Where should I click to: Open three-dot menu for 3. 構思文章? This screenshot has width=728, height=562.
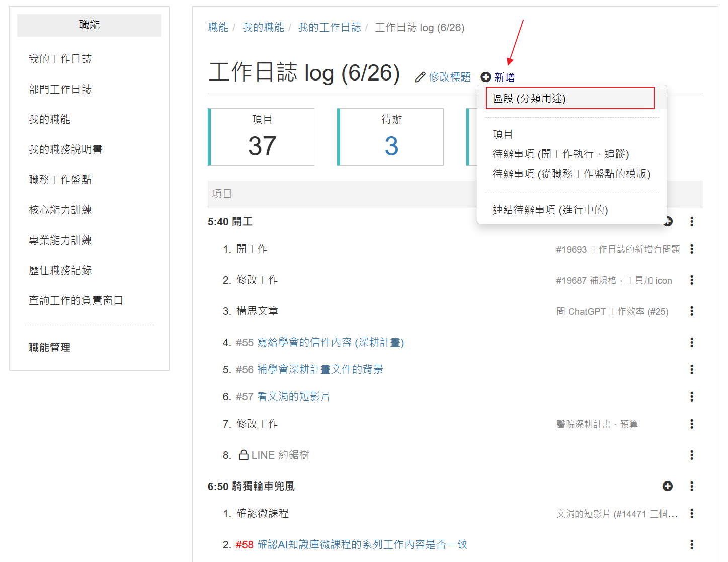tap(692, 311)
